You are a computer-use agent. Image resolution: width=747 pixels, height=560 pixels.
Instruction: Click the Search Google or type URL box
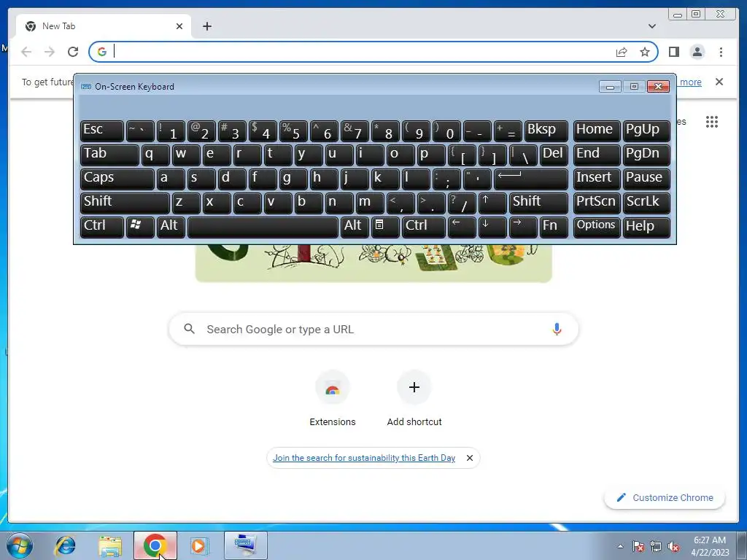tap(373, 329)
